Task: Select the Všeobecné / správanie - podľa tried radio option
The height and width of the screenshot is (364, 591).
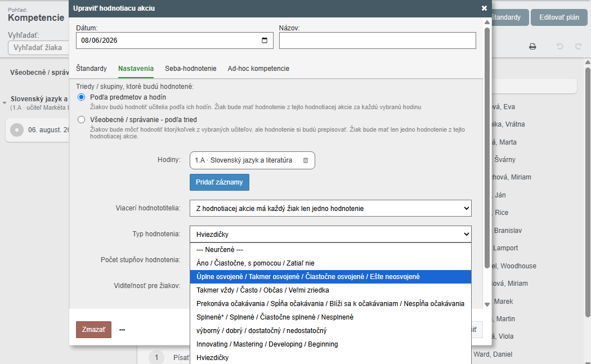Action: click(81, 120)
